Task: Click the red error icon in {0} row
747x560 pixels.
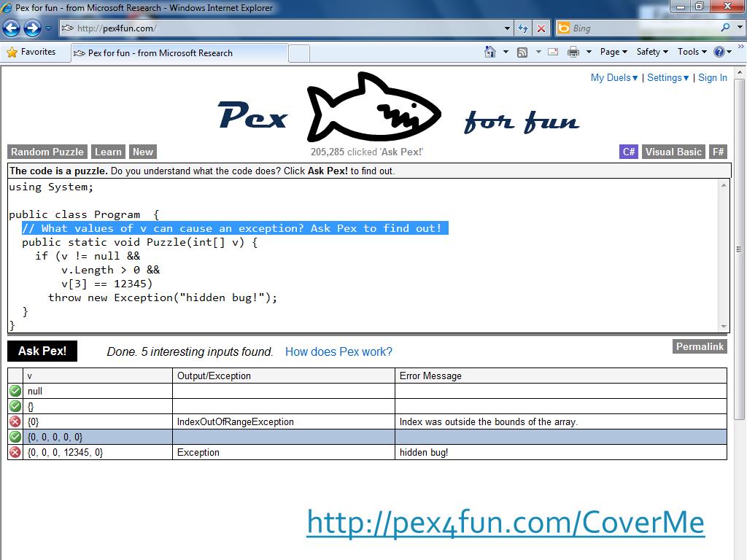Action: click(15, 421)
